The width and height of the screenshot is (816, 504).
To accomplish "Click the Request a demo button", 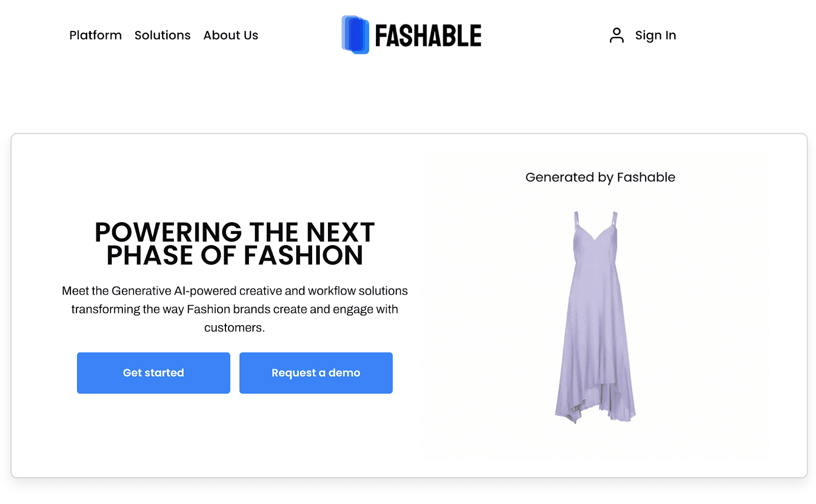I will click(x=316, y=373).
